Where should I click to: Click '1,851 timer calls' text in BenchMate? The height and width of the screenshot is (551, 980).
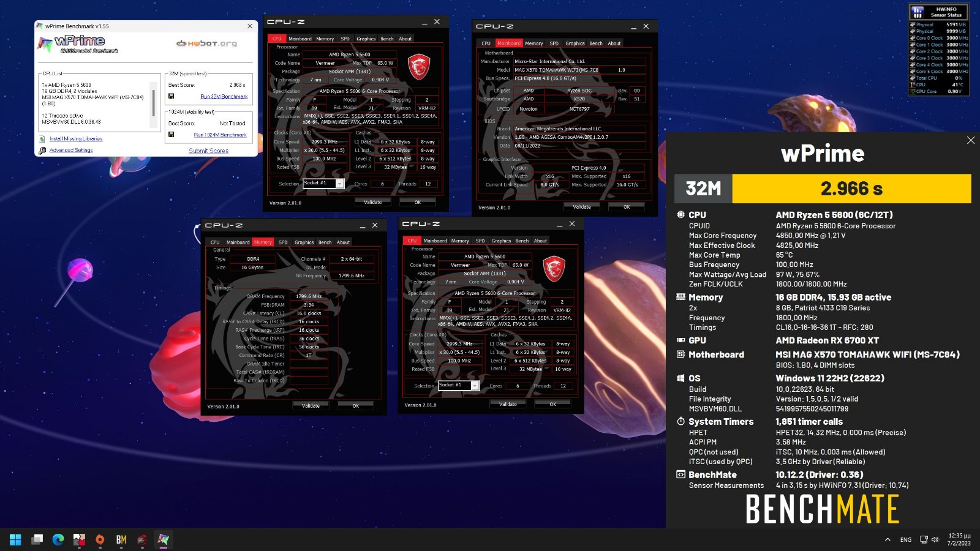[x=809, y=422]
